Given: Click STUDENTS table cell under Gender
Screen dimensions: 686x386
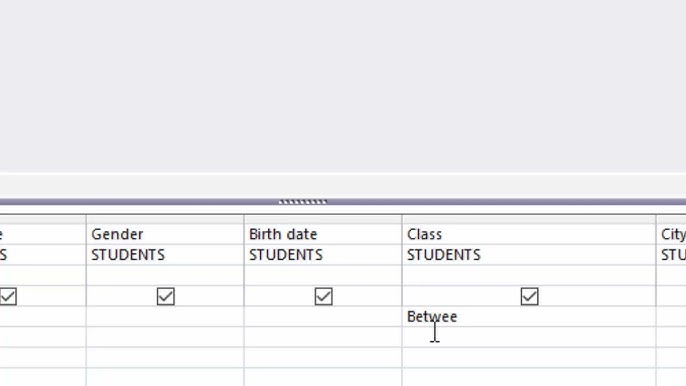Looking at the screenshot, I should click(165, 255).
